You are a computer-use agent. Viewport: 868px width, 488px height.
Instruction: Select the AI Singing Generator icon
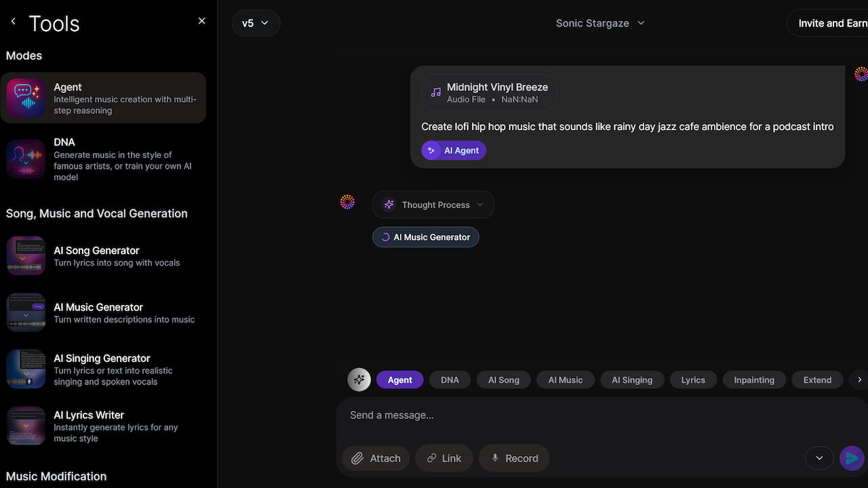point(26,369)
